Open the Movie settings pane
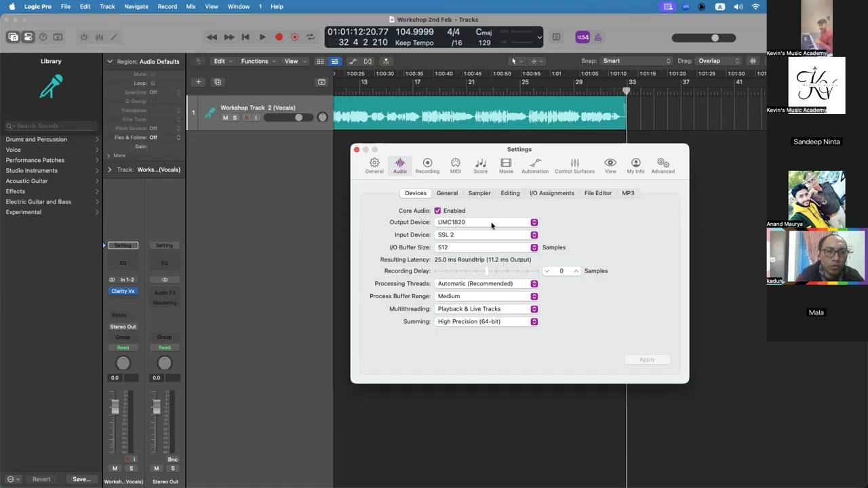 [506, 165]
